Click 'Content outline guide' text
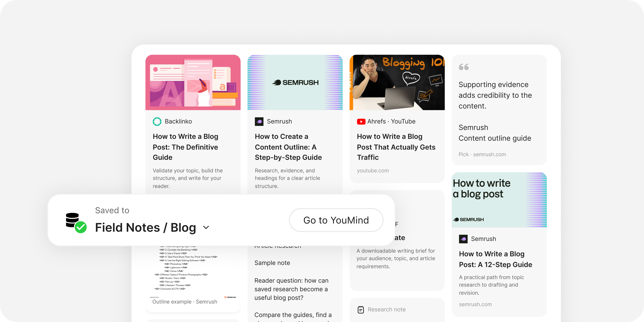 coord(495,138)
